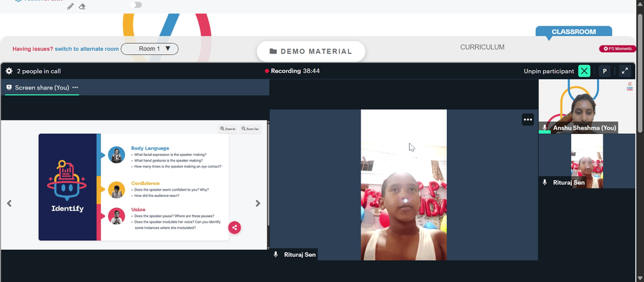This screenshot has height=282, width=644.
Task: Select the pencil drawing tool
Action: click(x=70, y=6)
